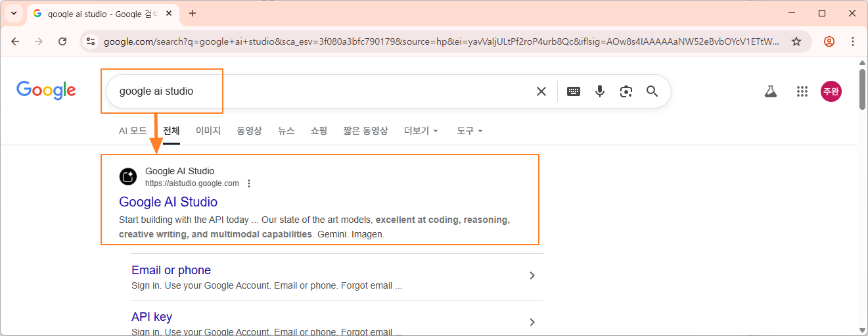This screenshot has width=868, height=336.
Task: Switch to the 쇼핑 tab
Action: coord(319,131)
